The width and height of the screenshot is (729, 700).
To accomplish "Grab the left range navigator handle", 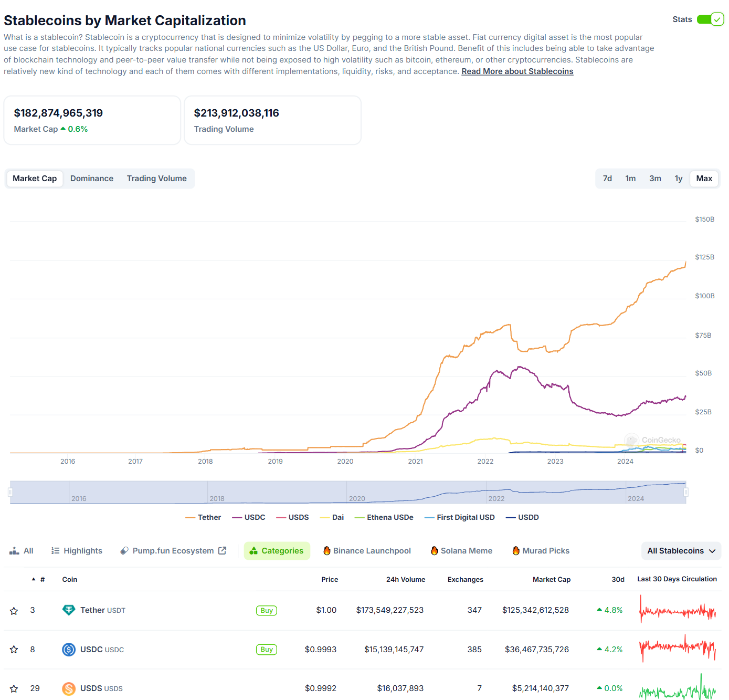I will coord(10,492).
